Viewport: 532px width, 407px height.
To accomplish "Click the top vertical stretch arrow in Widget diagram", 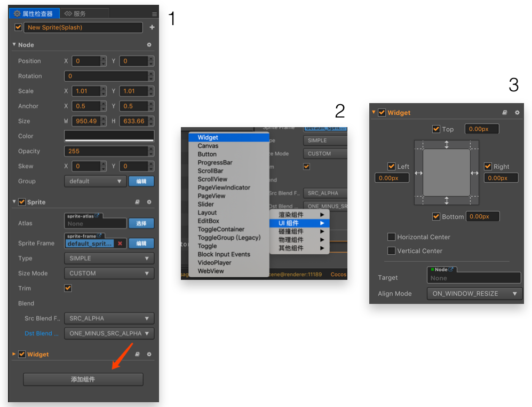I will 447,145.
